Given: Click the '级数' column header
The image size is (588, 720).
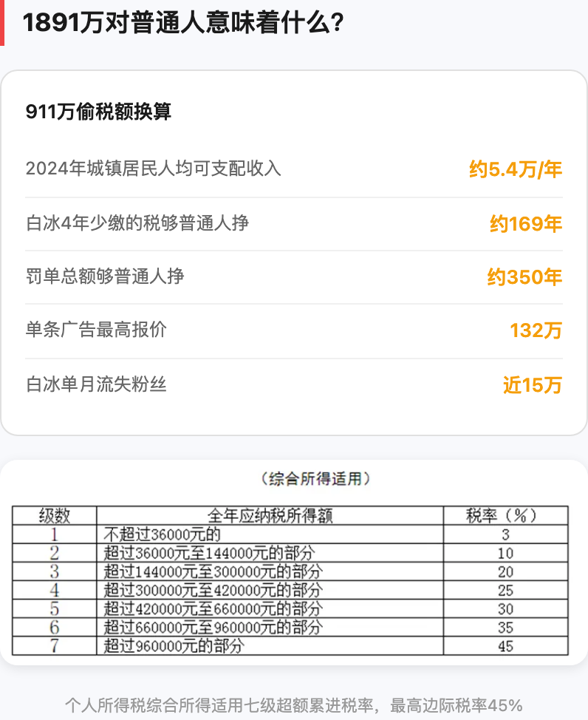Looking at the screenshot, I should click(x=55, y=515).
